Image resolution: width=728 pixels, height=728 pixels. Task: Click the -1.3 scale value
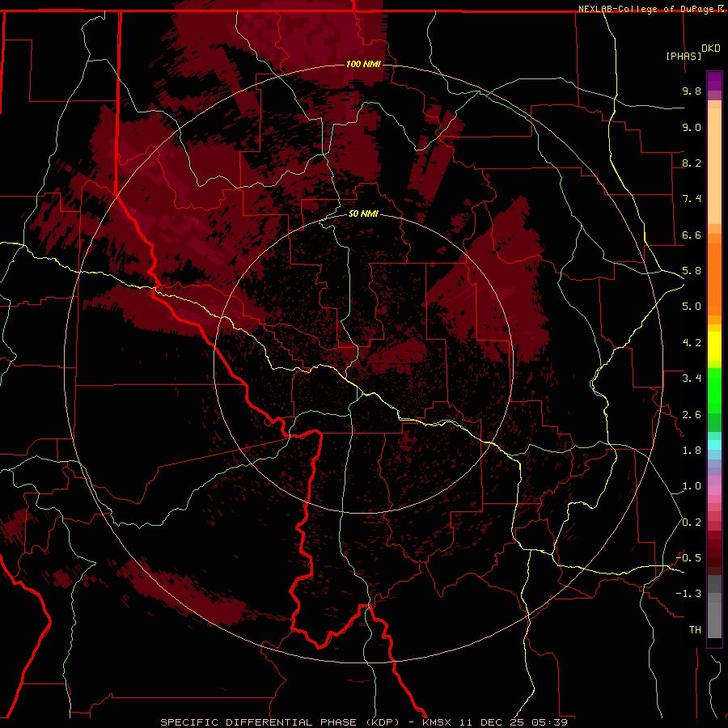688,594
